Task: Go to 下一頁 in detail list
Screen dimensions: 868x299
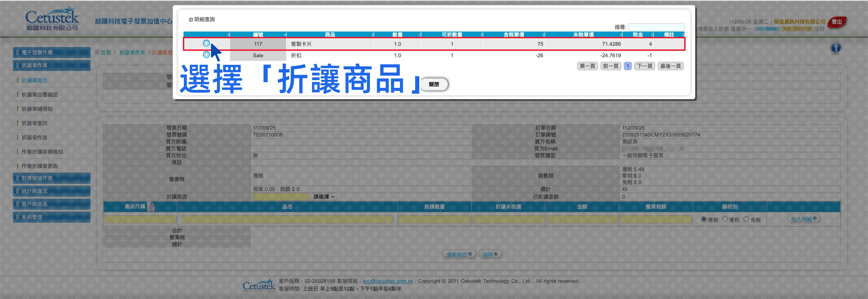Action: [645, 66]
